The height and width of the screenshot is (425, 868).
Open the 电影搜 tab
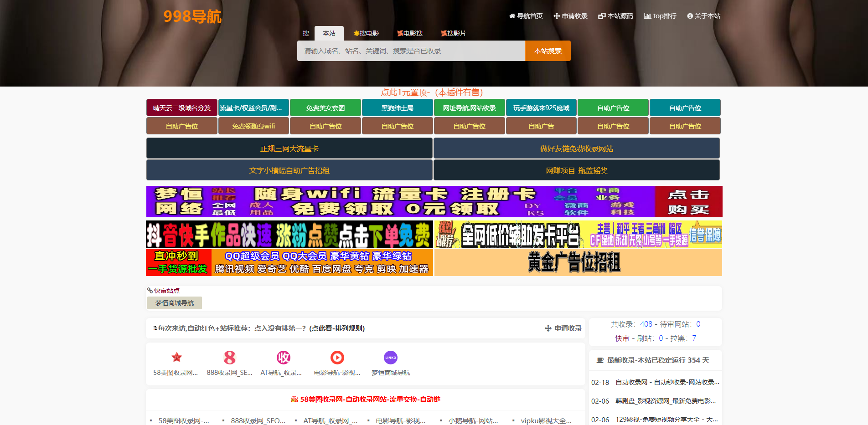410,33
